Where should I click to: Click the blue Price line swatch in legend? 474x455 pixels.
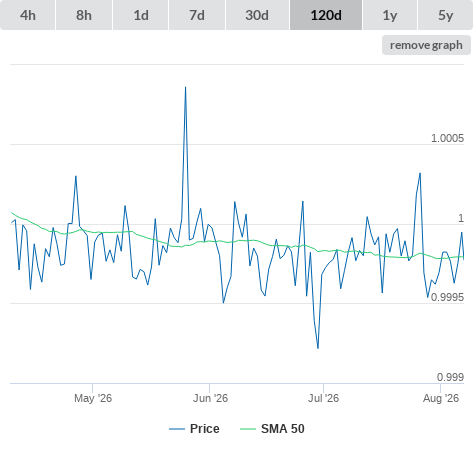click(x=177, y=429)
